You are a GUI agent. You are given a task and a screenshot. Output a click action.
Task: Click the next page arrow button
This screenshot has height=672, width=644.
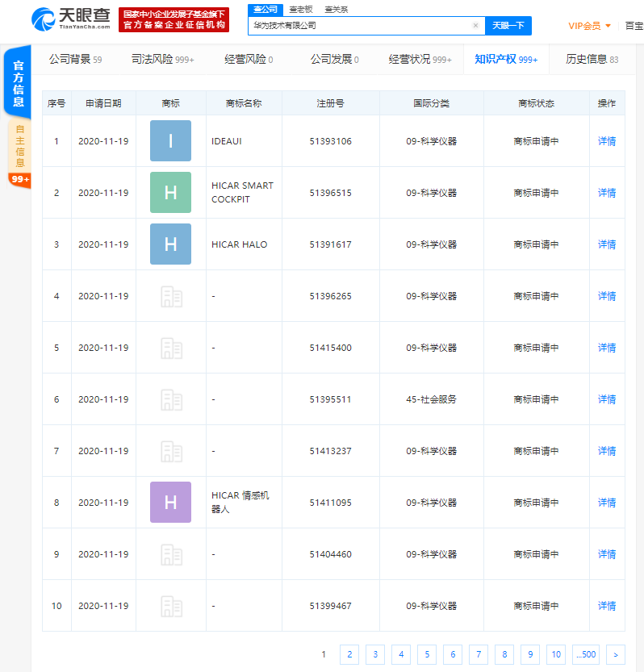615,654
